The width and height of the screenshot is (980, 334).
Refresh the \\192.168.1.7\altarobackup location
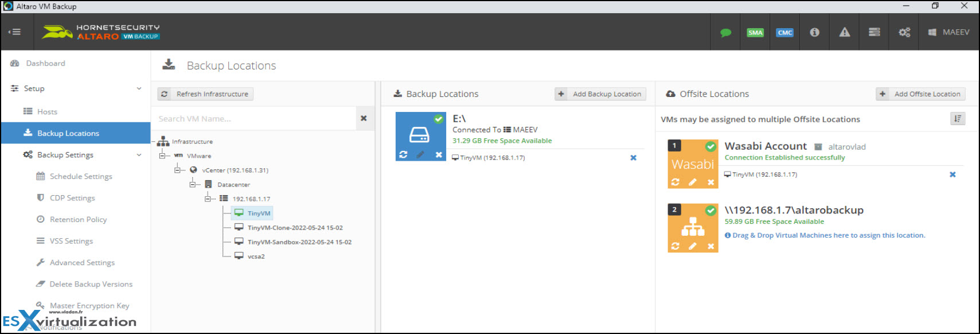(x=676, y=246)
